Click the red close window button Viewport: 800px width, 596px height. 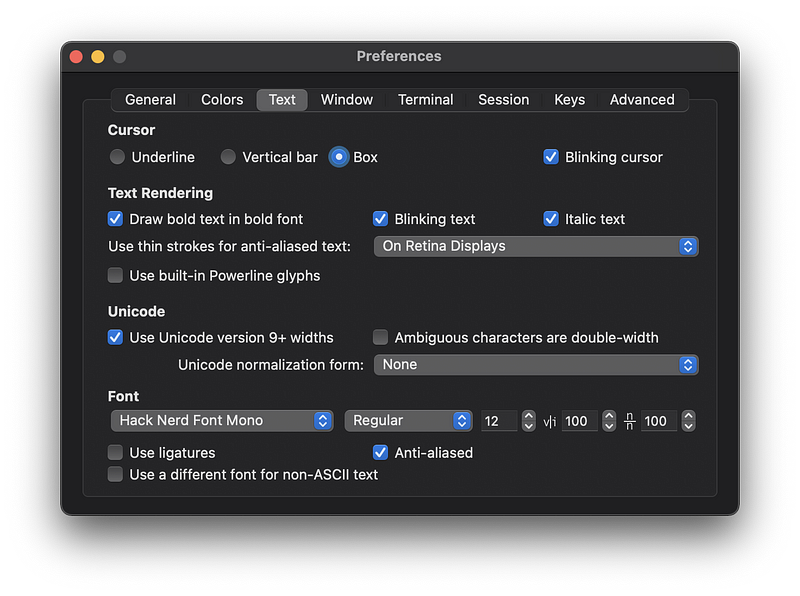point(76,57)
